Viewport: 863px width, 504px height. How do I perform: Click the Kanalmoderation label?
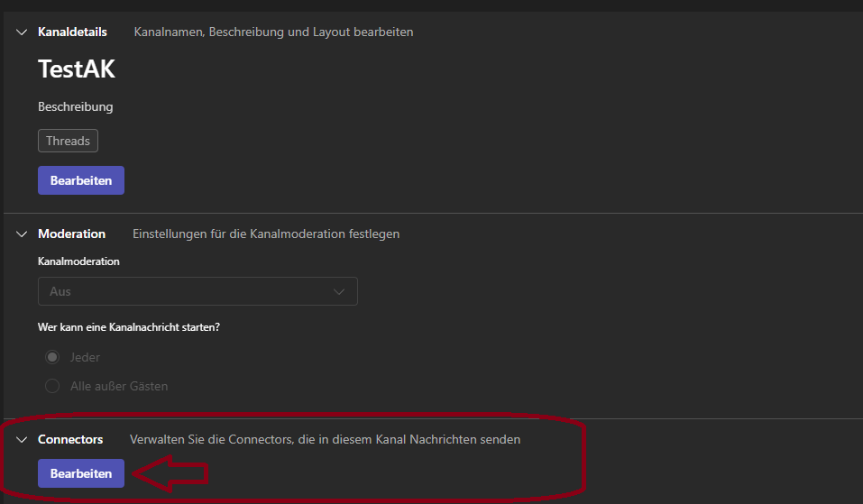(x=78, y=261)
